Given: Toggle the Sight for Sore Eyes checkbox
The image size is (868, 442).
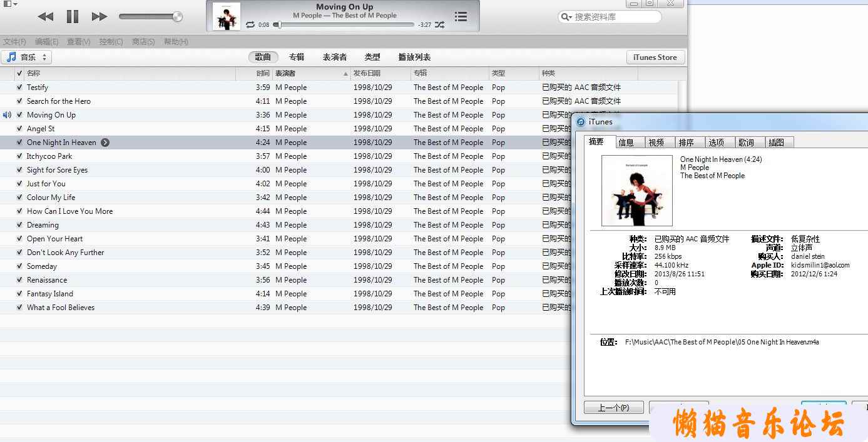Looking at the screenshot, I should pos(19,170).
